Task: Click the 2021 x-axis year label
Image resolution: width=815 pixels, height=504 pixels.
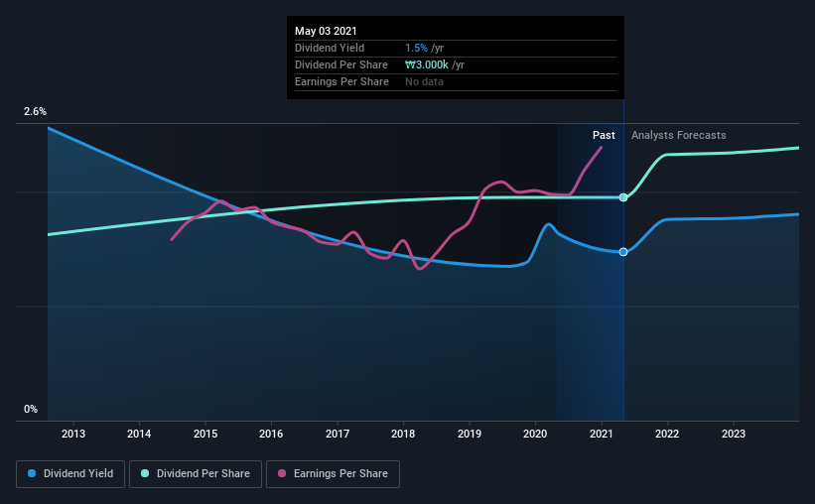Action: coord(602,434)
